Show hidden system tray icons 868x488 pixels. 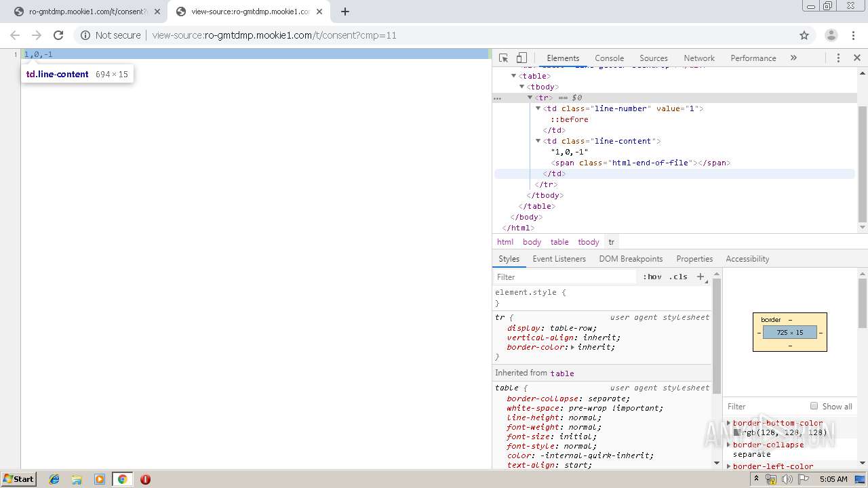757,479
